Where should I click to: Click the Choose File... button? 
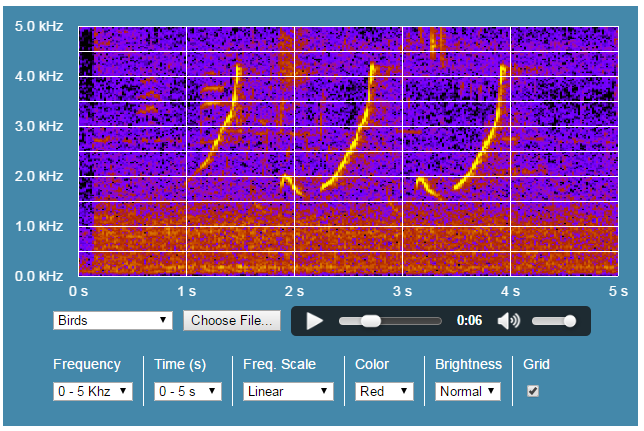pos(232,320)
